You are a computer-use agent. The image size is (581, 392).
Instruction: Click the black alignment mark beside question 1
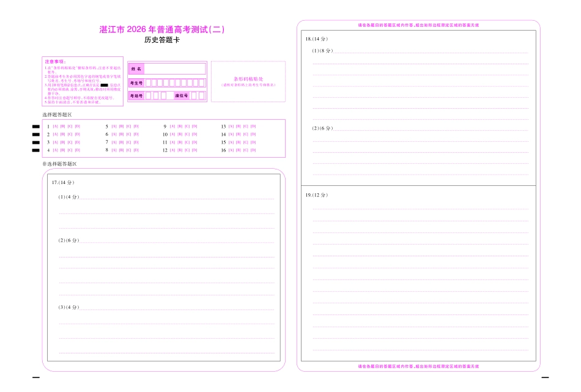pyautogui.click(x=36, y=127)
